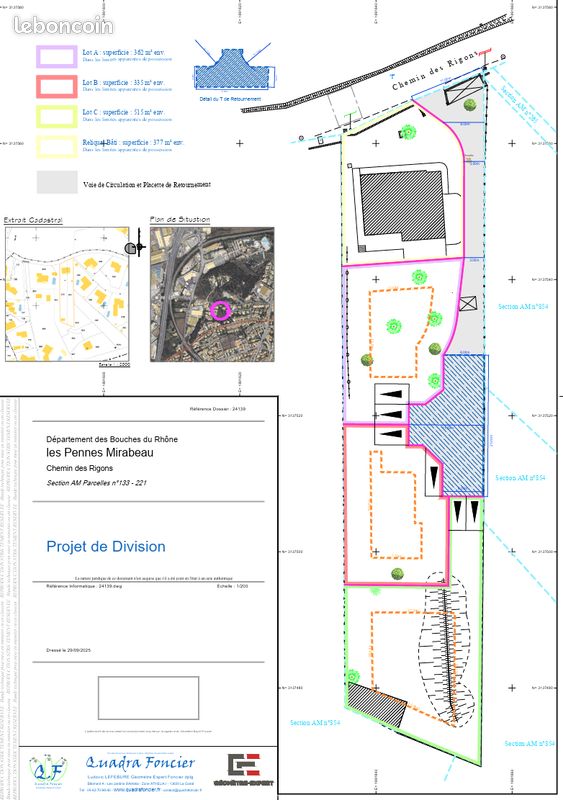Click the blue T de Retournement detail diagram
The image size is (563, 800).
(233, 68)
